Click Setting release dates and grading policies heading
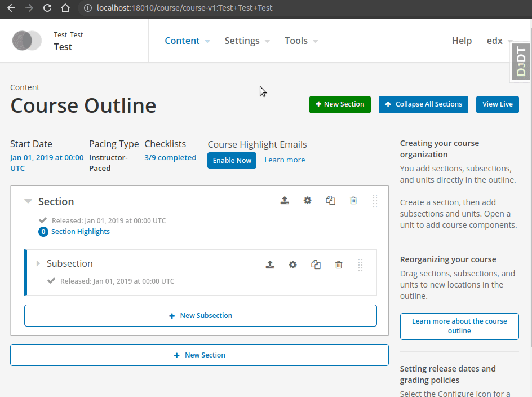The height and width of the screenshot is (397, 532). click(x=447, y=374)
